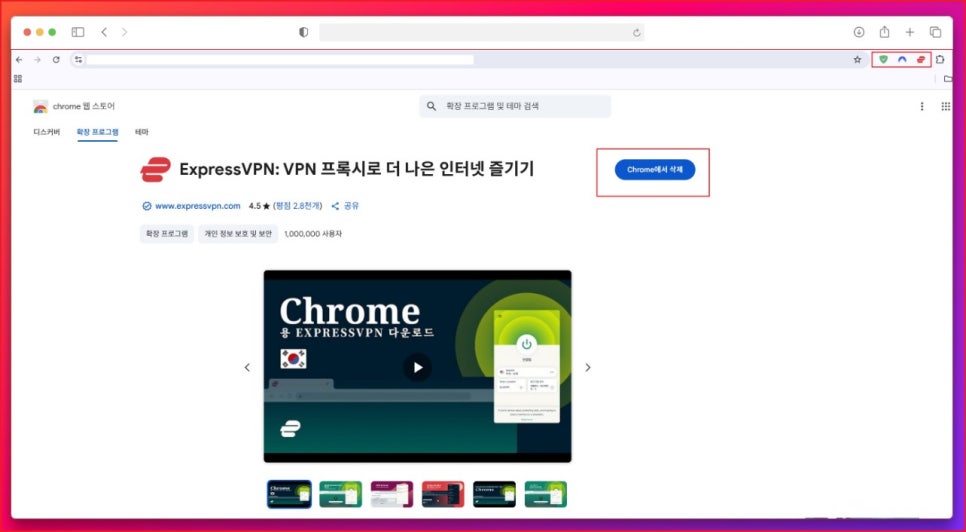
Task: Click the Safari share icon
Action: [x=884, y=31]
